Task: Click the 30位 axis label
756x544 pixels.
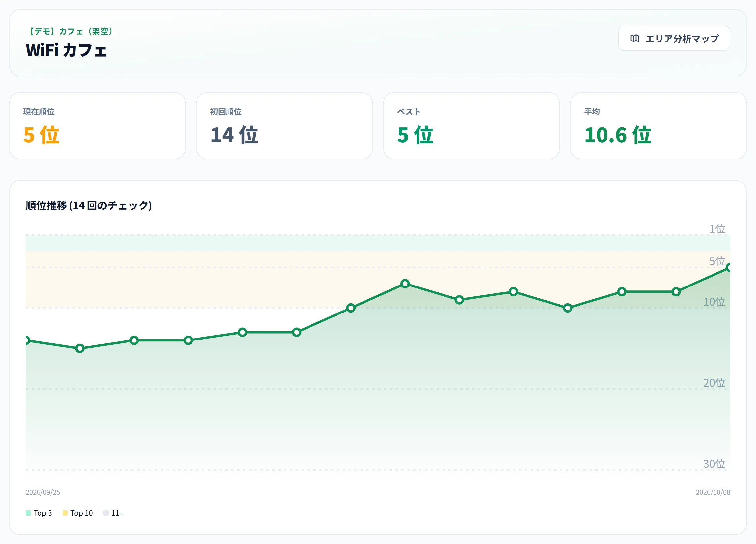Action: click(x=714, y=464)
